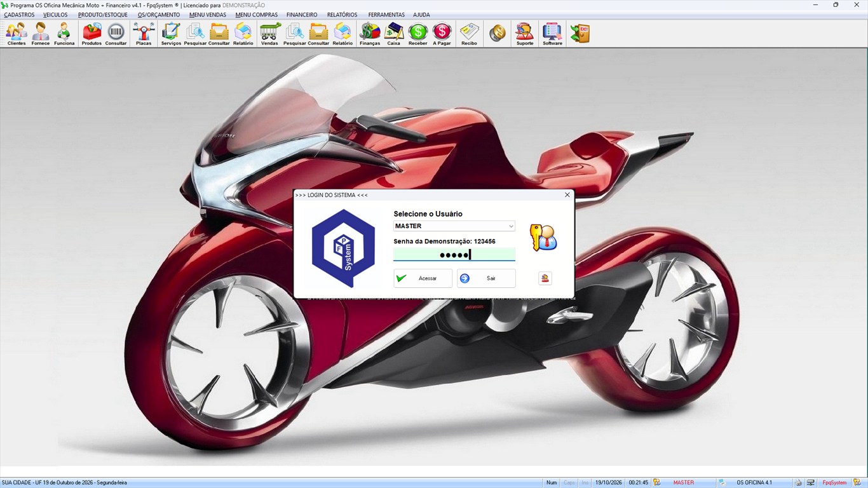Open the Placas motorcycle icon
The image size is (868, 488).
(x=144, y=34)
